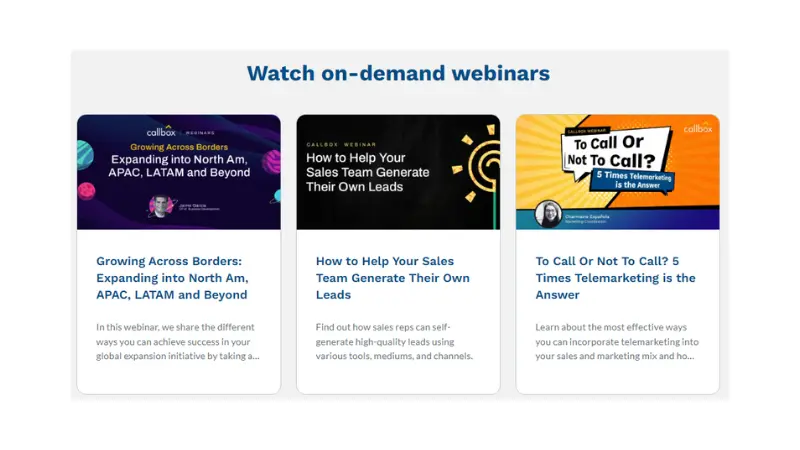Click the 'Watch on-demand webinars' heading
This screenshot has height=450, width=800.
click(398, 73)
